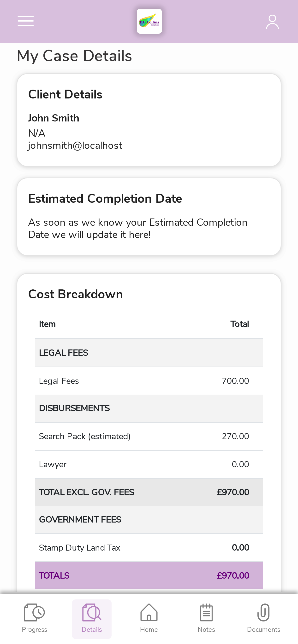This screenshot has height=644, width=298.
Task: Switch to the Progress tab label
Action: click(34, 629)
